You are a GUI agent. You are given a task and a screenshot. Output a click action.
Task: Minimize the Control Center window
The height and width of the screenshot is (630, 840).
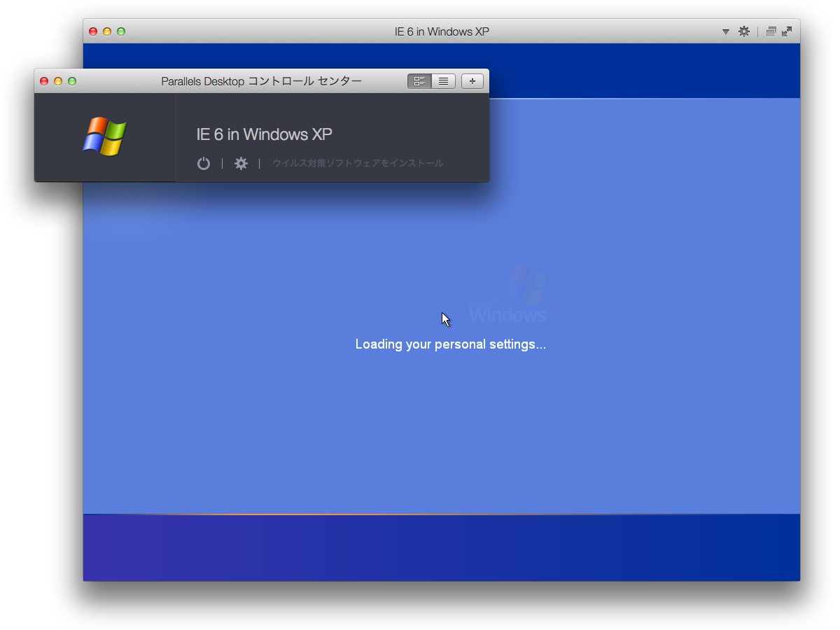tap(58, 81)
